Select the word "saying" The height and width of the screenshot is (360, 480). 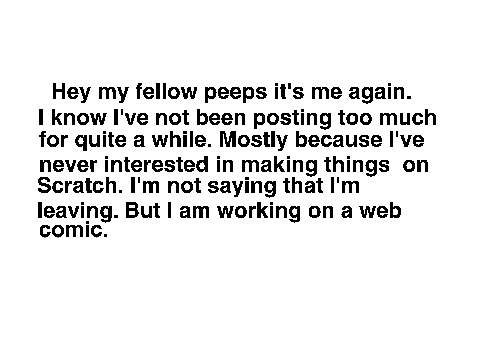click(242, 187)
